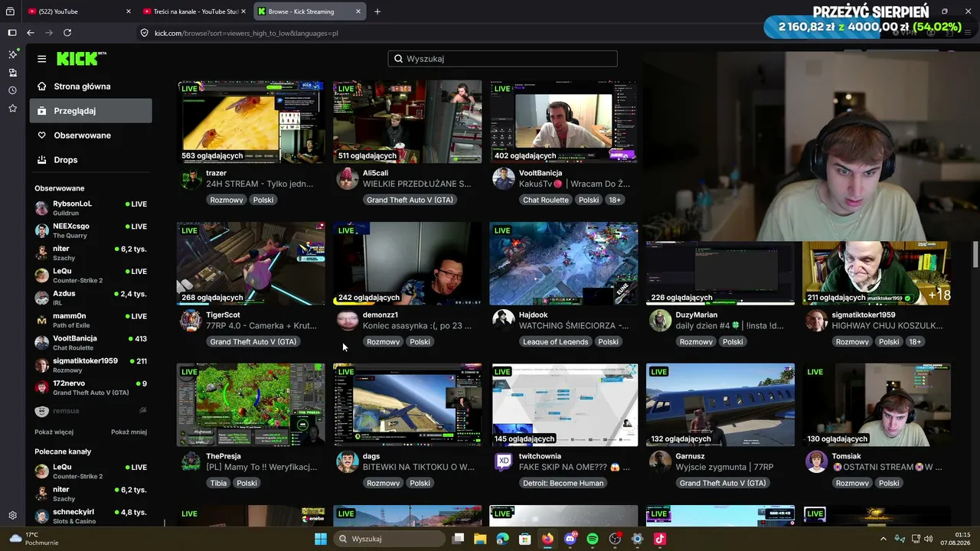Open the demonzz1 stream title
Viewport: 980px width, 551px height.
pyautogui.click(x=417, y=325)
